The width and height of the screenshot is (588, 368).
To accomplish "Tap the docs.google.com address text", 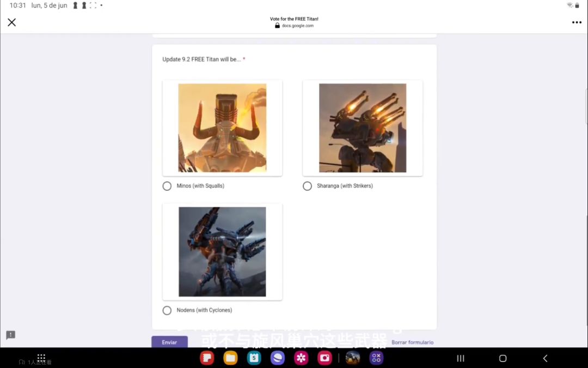I will [298, 26].
